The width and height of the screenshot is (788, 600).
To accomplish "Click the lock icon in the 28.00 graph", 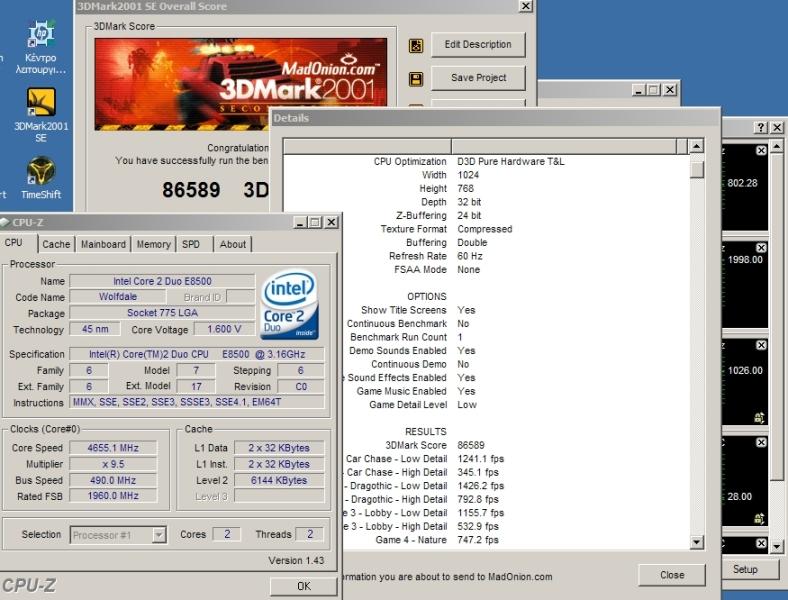I will tap(759, 518).
